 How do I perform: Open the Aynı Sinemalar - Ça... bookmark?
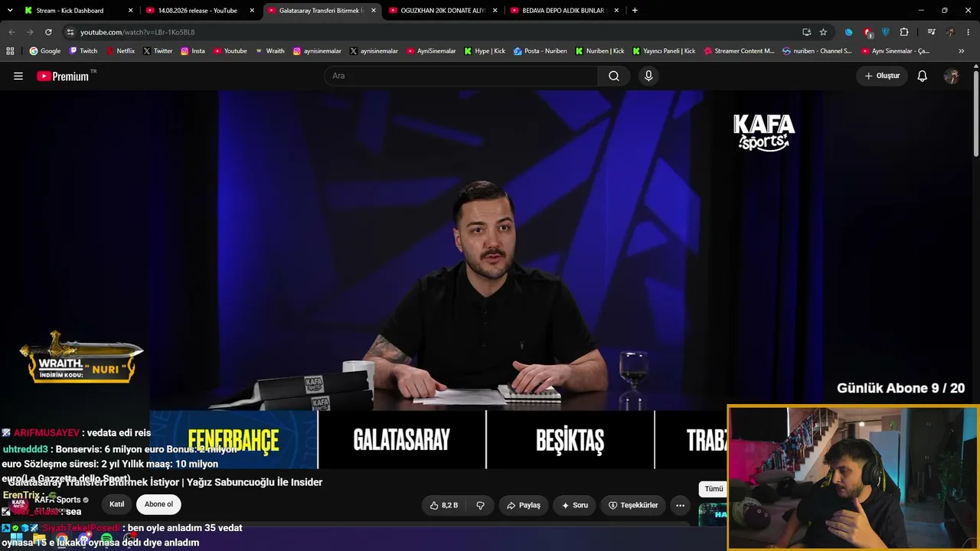(896, 51)
